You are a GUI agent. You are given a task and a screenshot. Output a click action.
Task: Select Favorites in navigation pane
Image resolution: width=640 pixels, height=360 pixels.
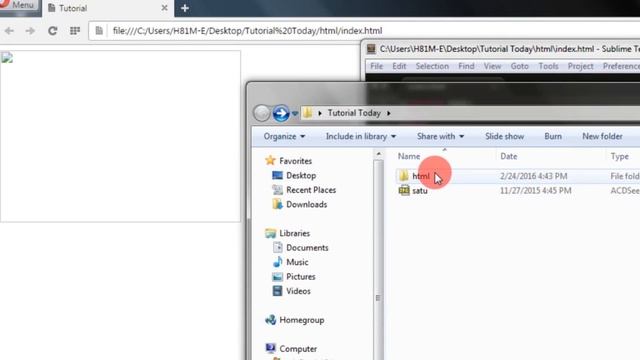click(x=296, y=161)
